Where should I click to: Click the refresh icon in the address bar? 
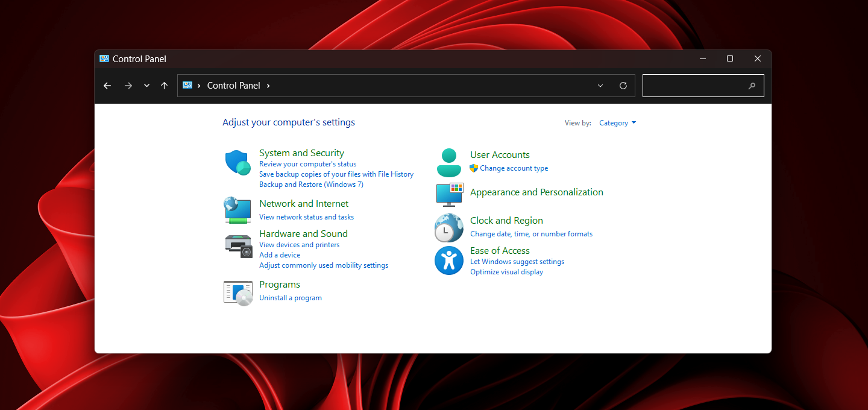coord(623,85)
